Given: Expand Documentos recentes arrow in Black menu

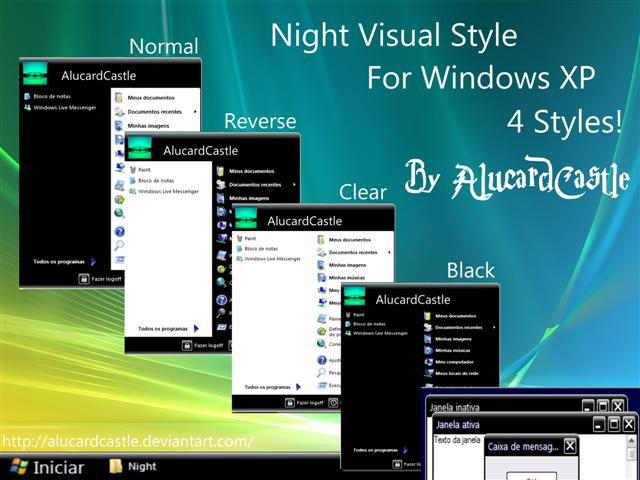Looking at the screenshot, I should pyautogui.click(x=494, y=327).
